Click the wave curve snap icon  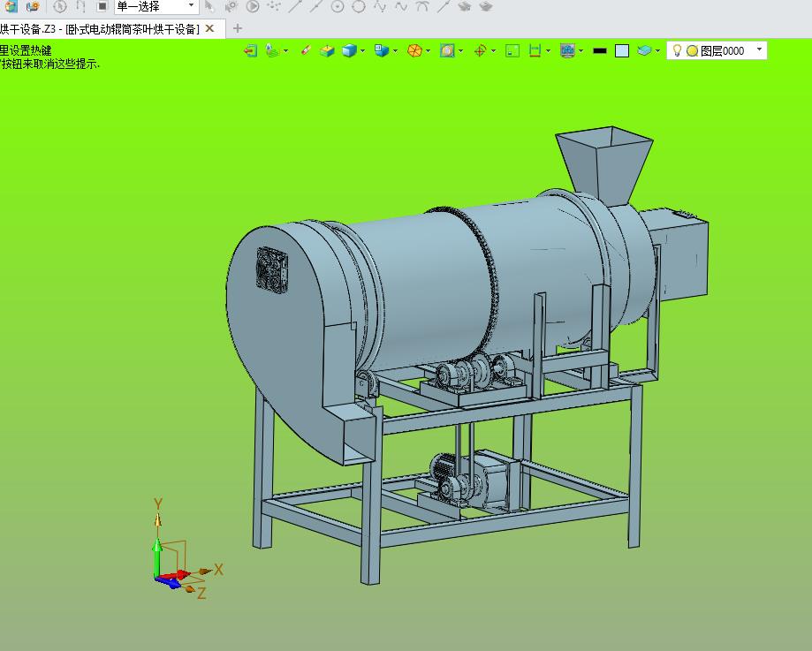coord(401,6)
